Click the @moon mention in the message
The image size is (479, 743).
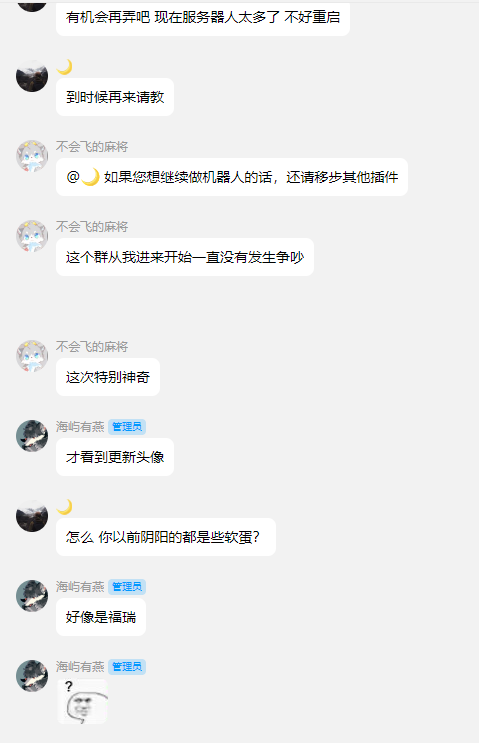[83, 177]
